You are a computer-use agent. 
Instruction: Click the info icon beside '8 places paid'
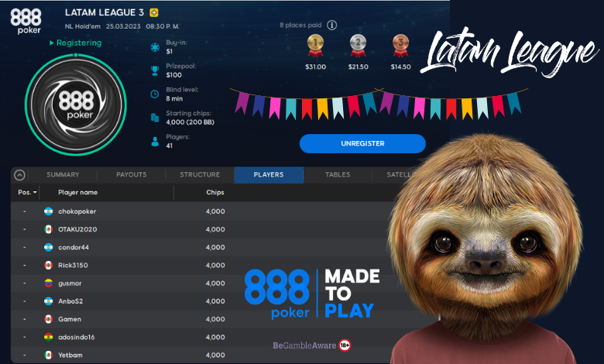pos(332,25)
